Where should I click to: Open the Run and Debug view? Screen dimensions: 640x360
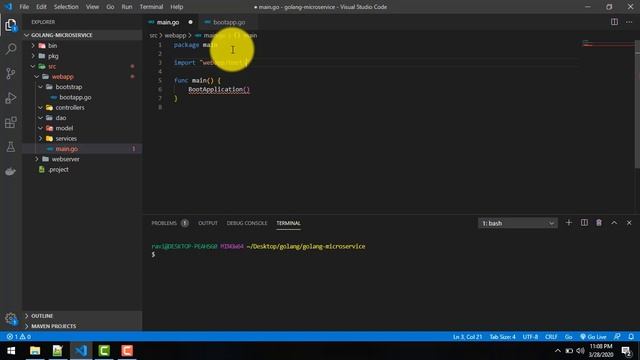coord(11,98)
